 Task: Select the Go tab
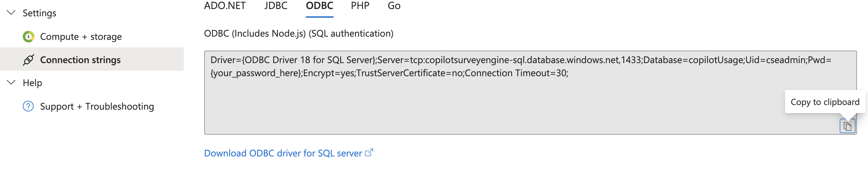(x=394, y=6)
